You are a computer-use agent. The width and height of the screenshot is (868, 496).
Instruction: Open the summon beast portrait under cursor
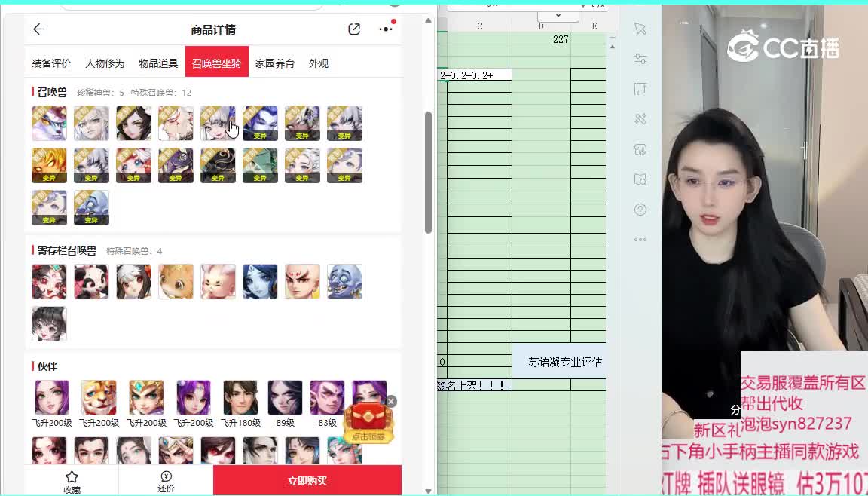click(218, 124)
